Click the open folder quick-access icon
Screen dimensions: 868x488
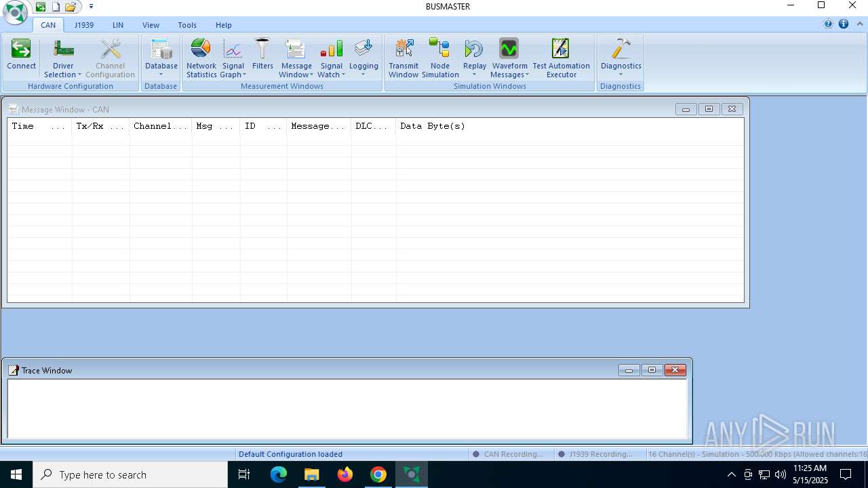(70, 7)
